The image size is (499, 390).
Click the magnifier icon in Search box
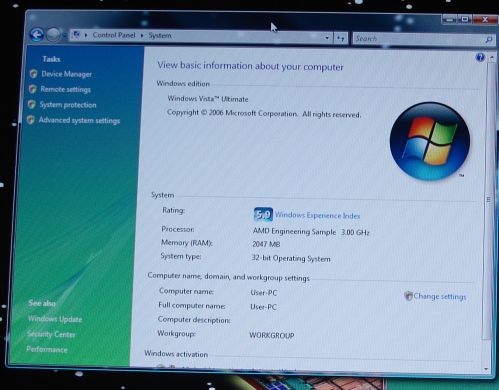(488, 40)
